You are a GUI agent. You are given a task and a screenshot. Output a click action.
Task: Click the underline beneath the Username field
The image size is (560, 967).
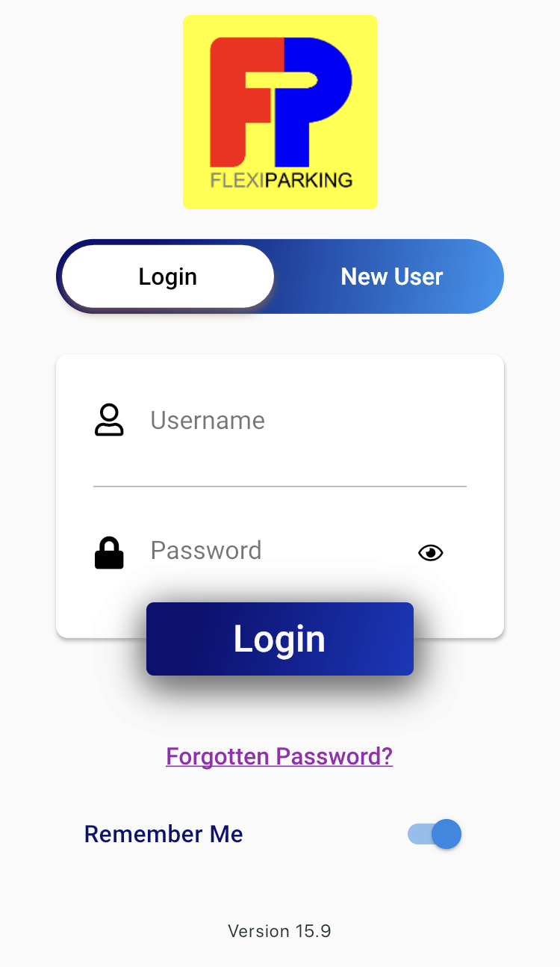coord(280,486)
